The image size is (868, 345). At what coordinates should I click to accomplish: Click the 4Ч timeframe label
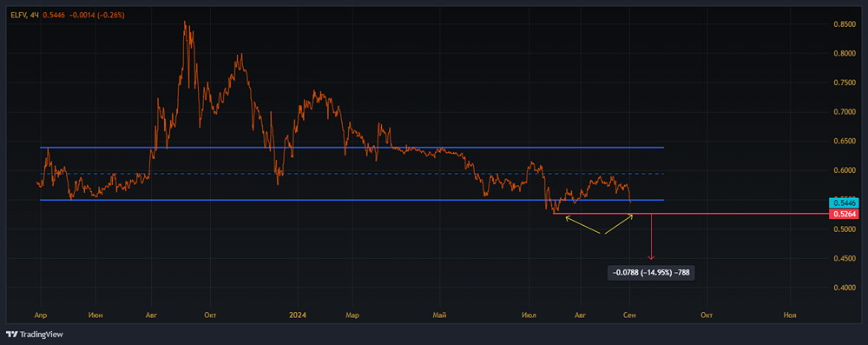point(35,15)
